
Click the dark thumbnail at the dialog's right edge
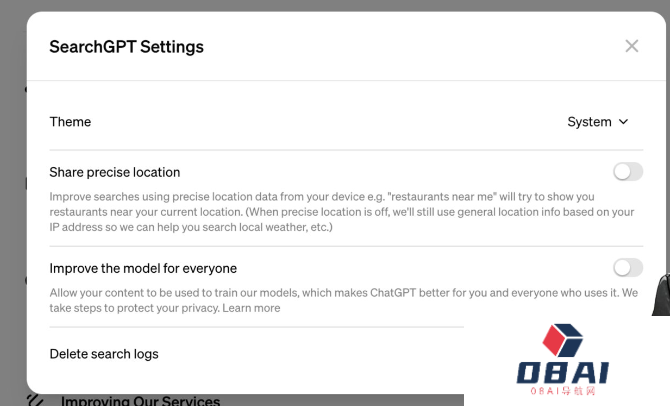point(661,294)
